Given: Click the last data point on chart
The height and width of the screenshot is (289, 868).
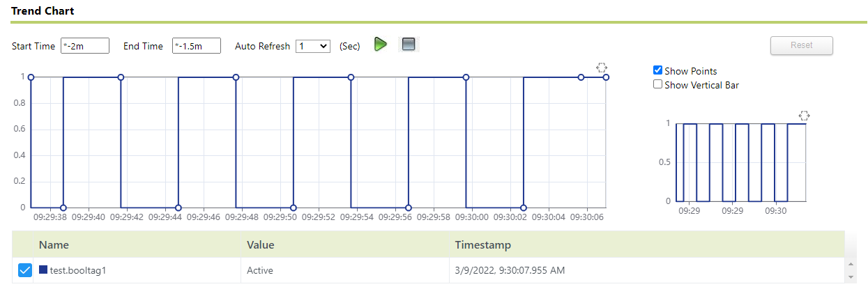Looking at the screenshot, I should pyautogui.click(x=606, y=77).
